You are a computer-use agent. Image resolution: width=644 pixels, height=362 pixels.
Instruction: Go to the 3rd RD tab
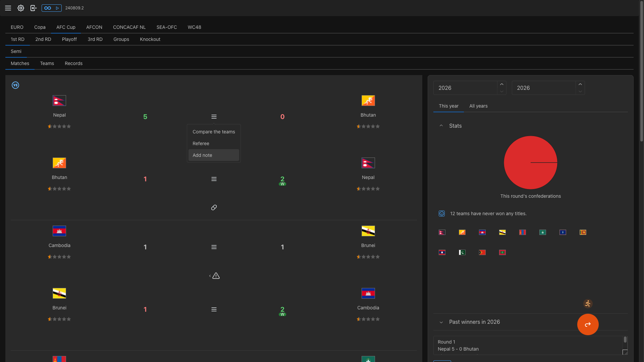coord(95,39)
